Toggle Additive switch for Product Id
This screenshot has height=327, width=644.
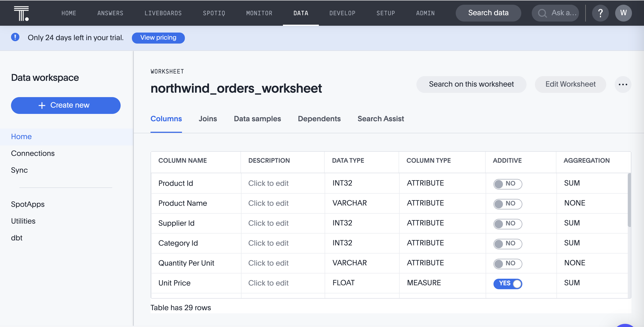coord(508,184)
